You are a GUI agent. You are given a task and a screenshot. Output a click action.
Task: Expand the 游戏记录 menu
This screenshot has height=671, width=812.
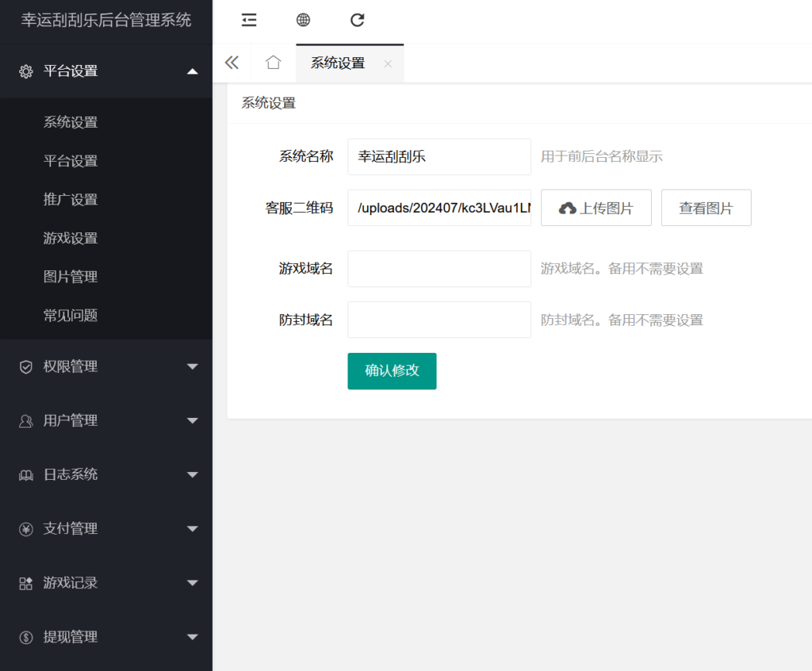coord(191,582)
